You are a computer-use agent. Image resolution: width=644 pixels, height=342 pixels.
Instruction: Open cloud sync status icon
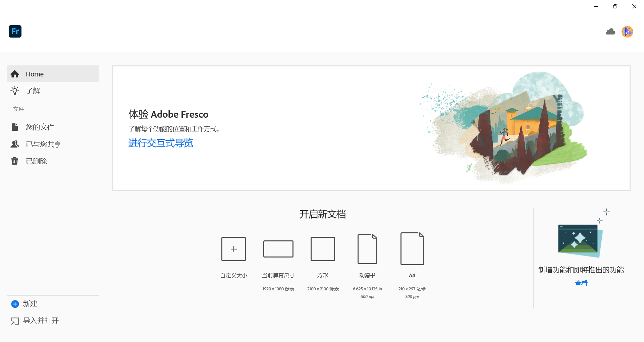point(610,32)
